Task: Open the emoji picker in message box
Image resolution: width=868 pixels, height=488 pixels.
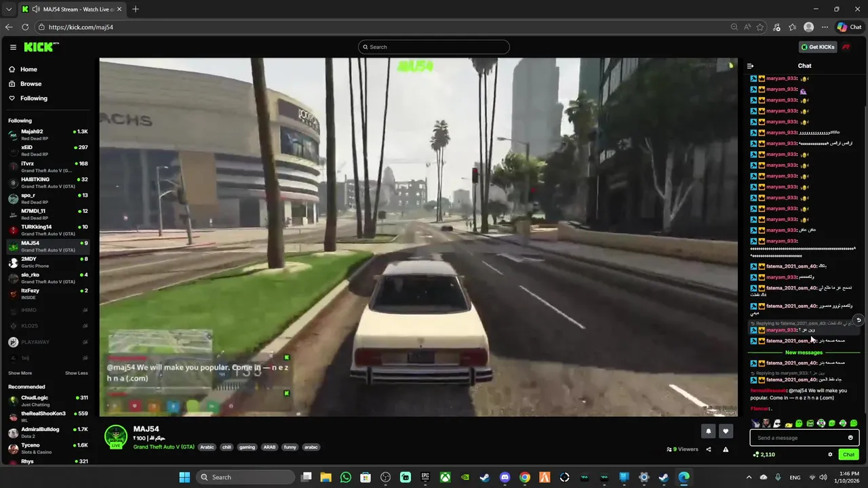Action: pyautogui.click(x=850, y=438)
